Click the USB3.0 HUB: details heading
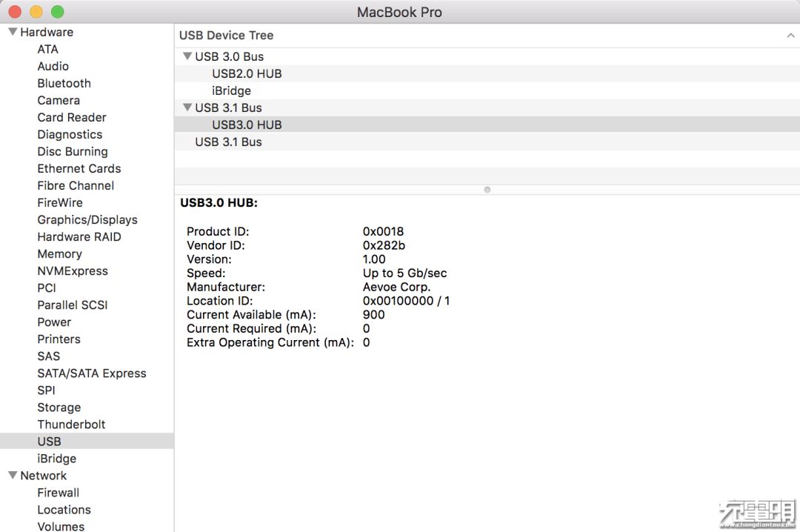 219,203
